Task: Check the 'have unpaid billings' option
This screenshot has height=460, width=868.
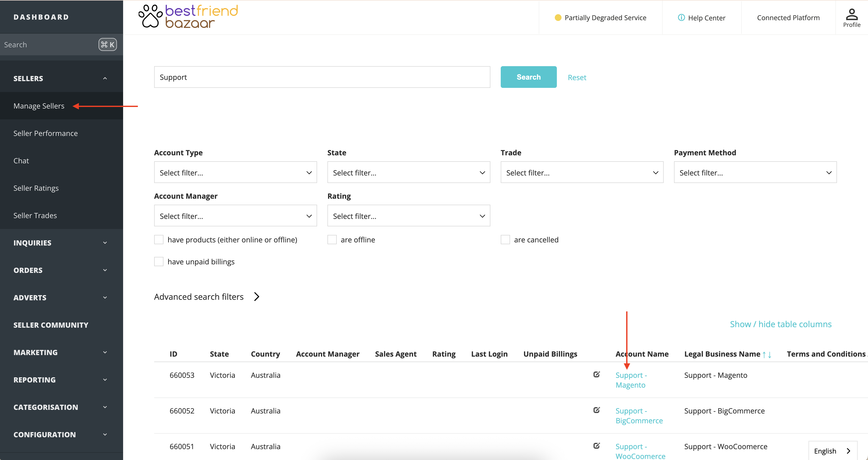Action: [159, 262]
